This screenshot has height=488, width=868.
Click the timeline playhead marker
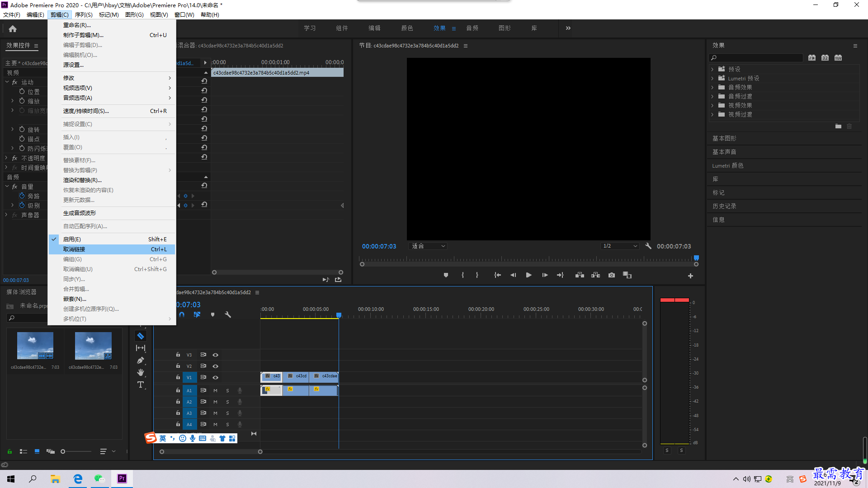coord(339,315)
